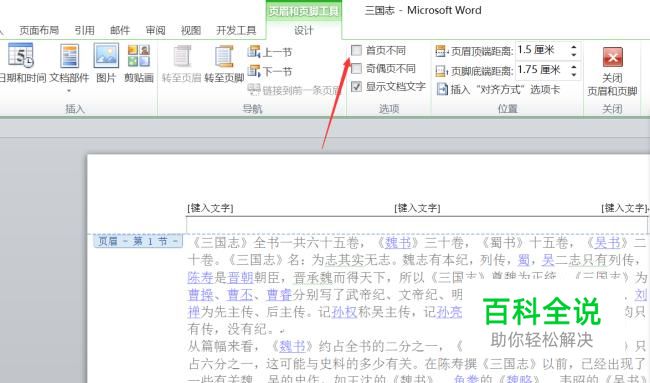Switch to 引用 tab
The width and height of the screenshot is (650, 383).
coord(85,30)
